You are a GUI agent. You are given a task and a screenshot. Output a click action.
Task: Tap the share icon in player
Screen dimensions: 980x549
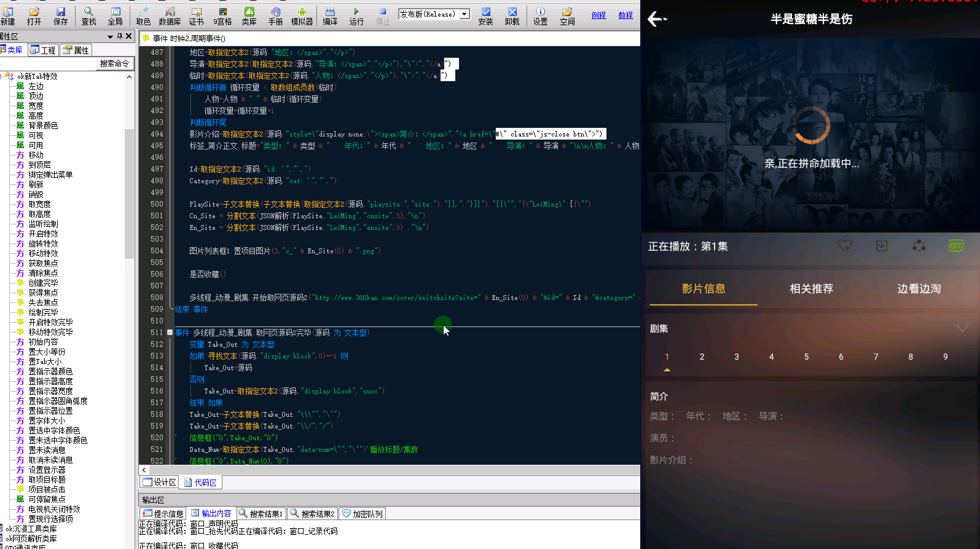(x=919, y=245)
